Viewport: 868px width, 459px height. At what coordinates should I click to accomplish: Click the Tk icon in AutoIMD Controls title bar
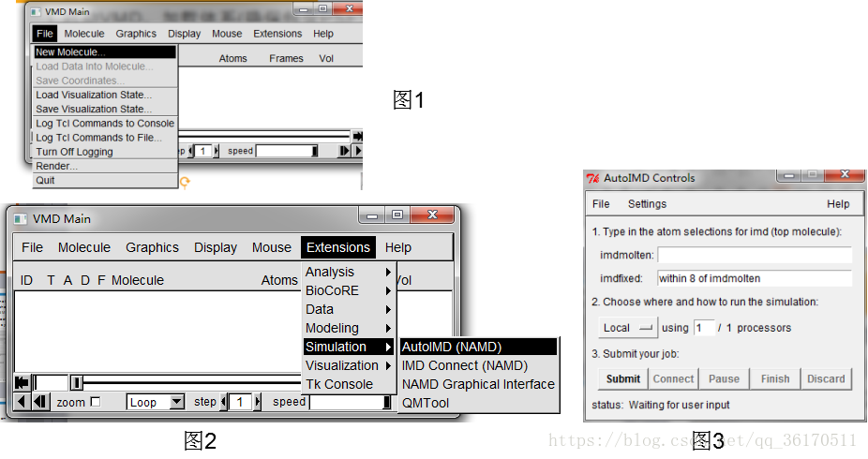[x=592, y=178]
